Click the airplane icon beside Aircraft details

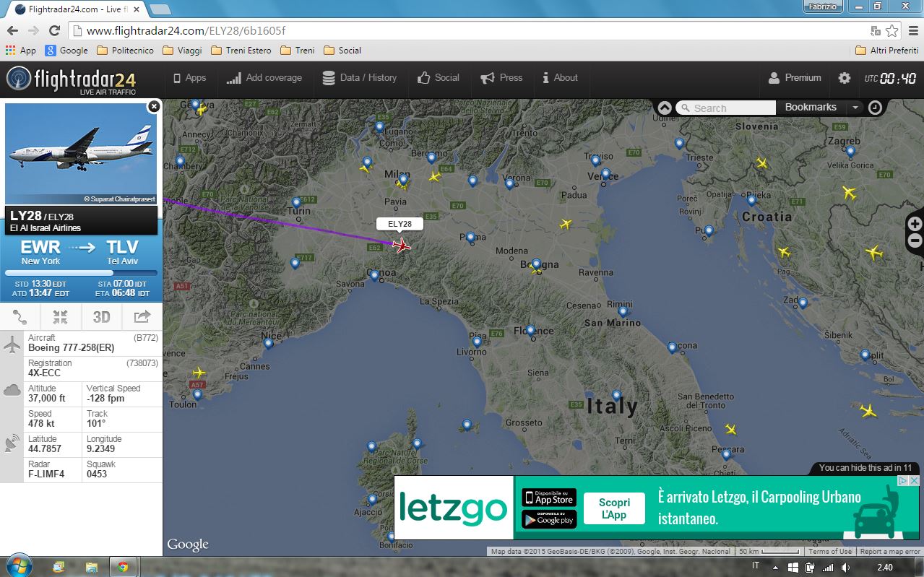[12, 344]
